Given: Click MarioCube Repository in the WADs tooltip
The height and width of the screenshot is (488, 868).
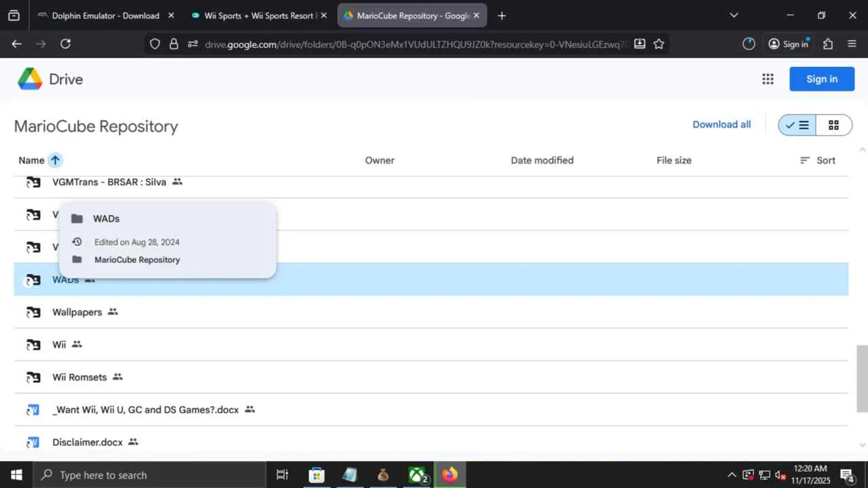Looking at the screenshot, I should click(137, 260).
